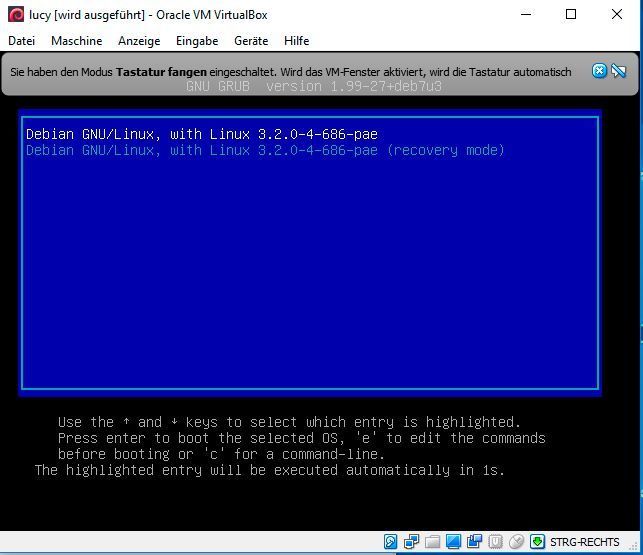643x555 pixels.
Task: Click the VirtualBox logo in title bar
Action: click(16, 14)
